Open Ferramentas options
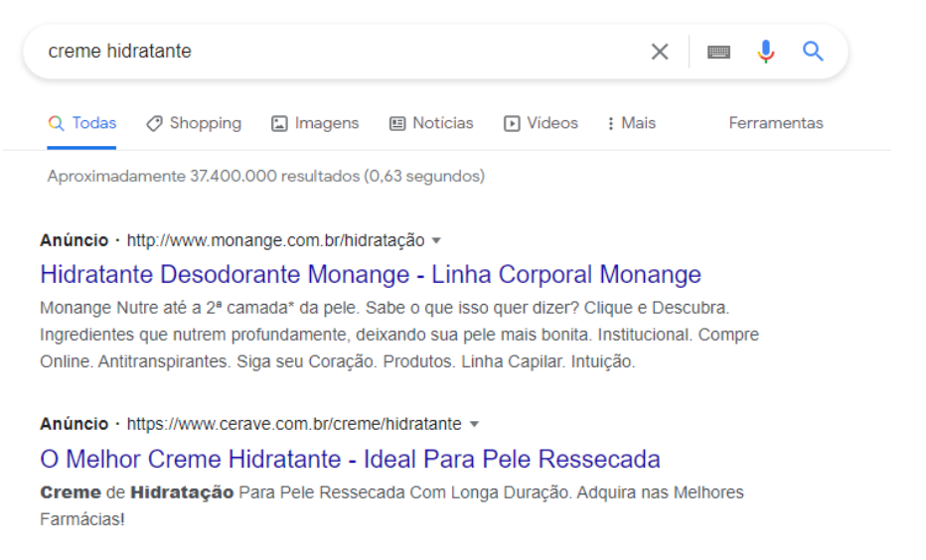This screenshot has height=560, width=926. click(775, 123)
